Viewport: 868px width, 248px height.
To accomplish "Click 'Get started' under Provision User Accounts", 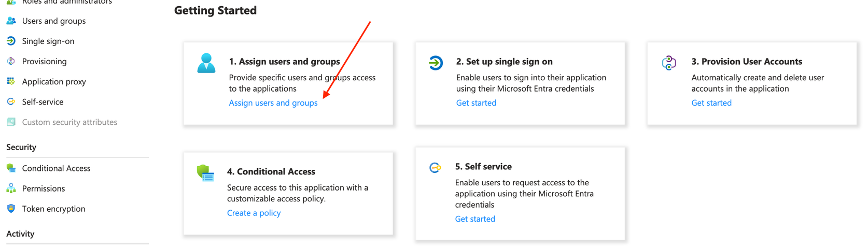I will click(711, 103).
